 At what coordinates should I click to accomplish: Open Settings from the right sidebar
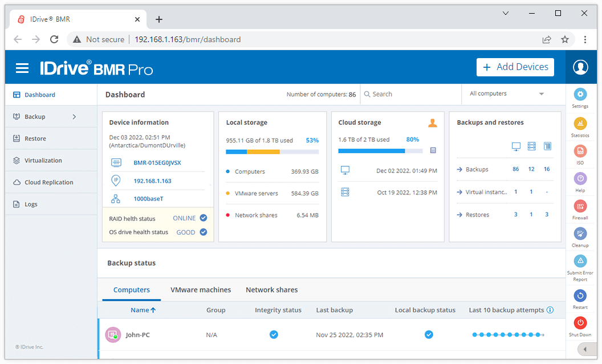[x=580, y=95]
